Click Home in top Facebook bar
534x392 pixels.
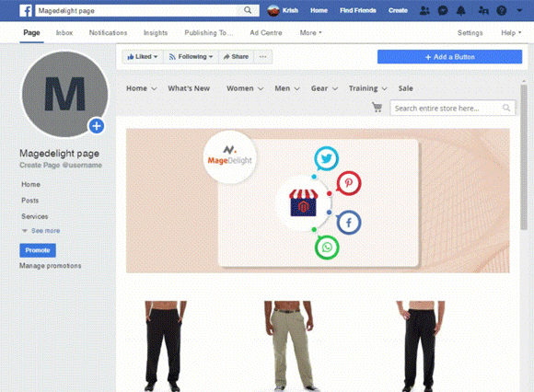[x=319, y=10]
